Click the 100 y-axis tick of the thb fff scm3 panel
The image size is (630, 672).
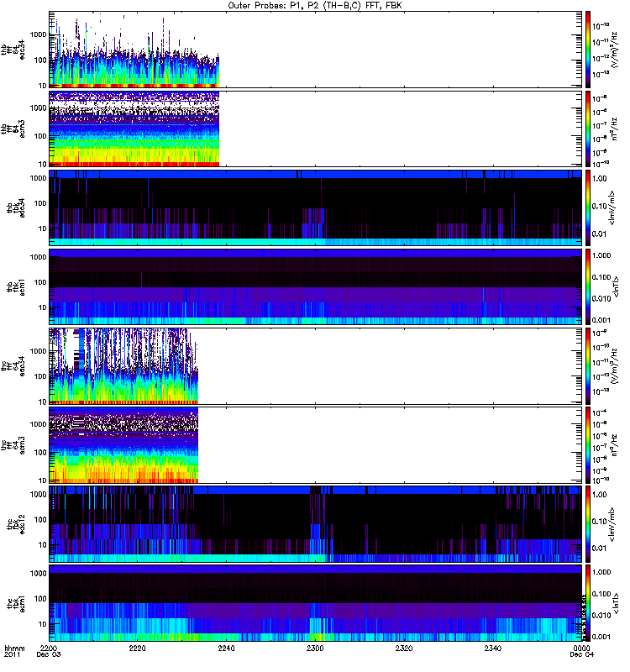40,136
